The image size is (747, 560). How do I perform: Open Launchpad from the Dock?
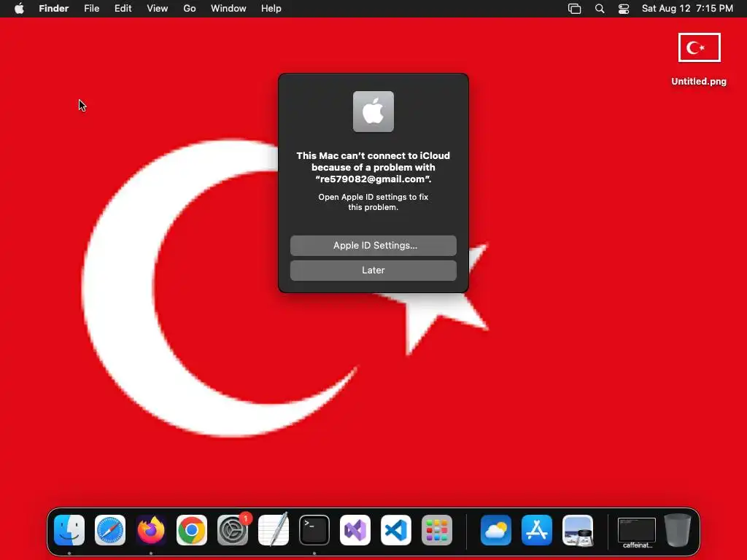click(x=437, y=530)
